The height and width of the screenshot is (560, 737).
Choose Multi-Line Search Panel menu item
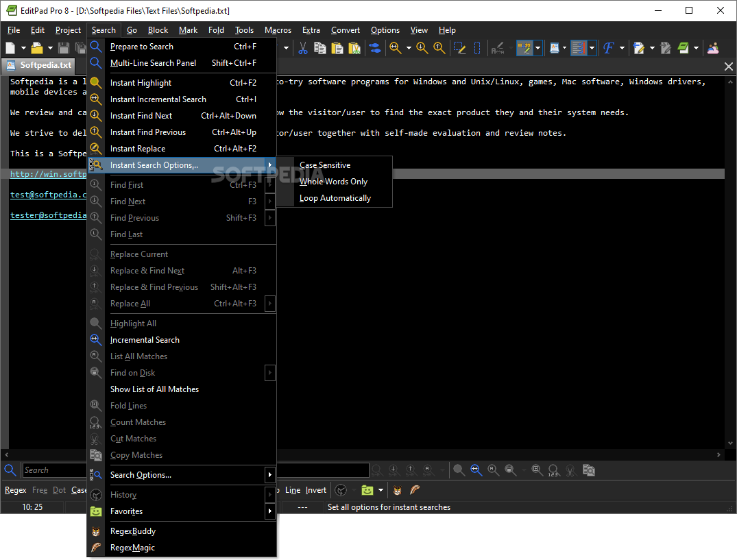point(182,63)
